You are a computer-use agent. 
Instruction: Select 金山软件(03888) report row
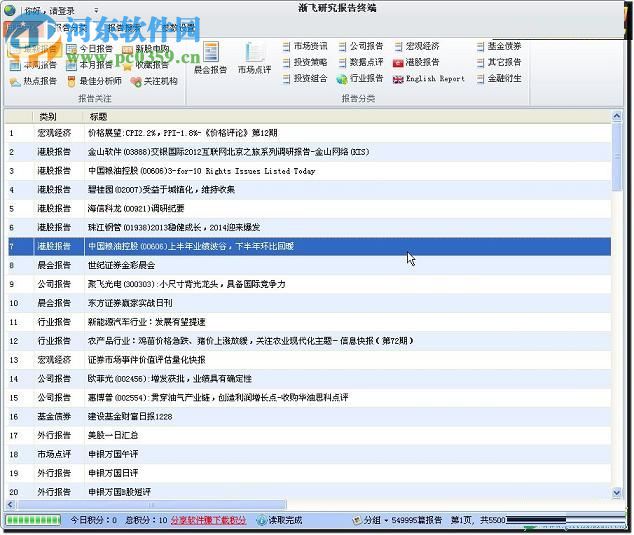[309, 152]
